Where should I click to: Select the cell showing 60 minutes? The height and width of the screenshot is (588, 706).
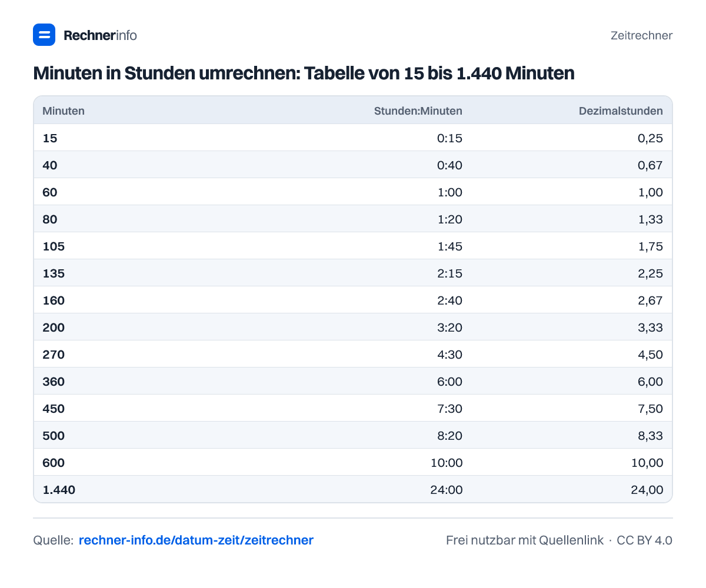[50, 192]
